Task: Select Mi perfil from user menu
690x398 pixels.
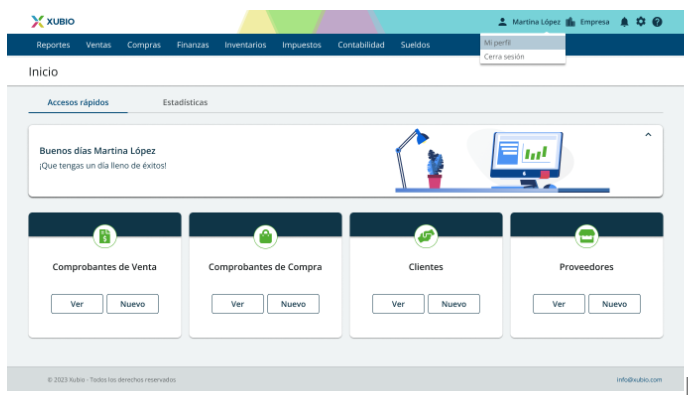Action: [522, 43]
